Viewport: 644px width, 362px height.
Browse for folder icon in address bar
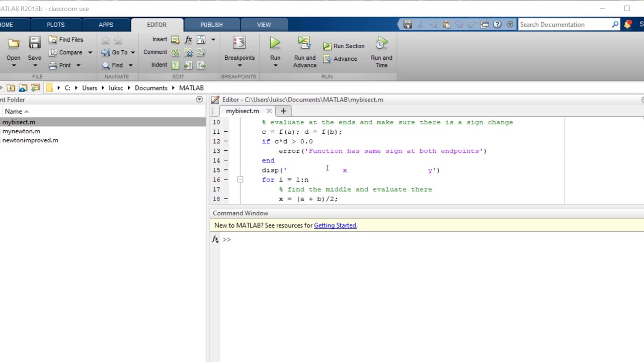point(35,88)
